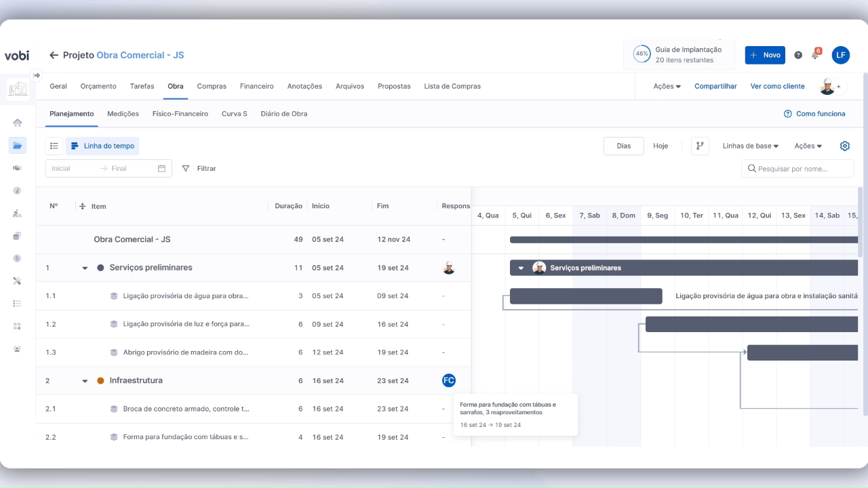The width and height of the screenshot is (868, 488).
Task: Open the Linhas de base dropdown
Action: click(x=751, y=146)
